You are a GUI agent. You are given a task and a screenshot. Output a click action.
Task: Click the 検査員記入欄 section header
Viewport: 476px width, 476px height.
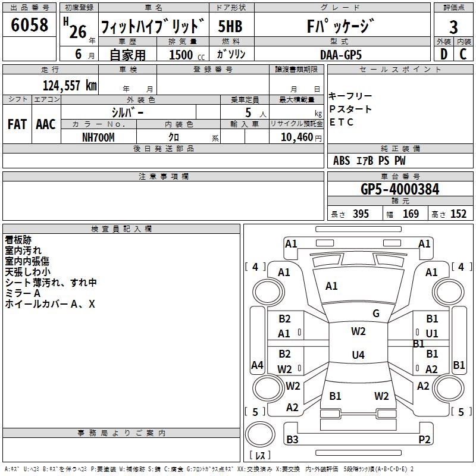coord(121,229)
